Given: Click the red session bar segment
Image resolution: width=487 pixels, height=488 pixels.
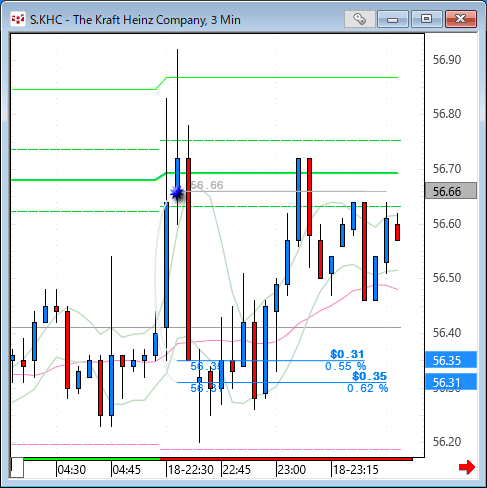Looking at the screenshot, I should [286, 459].
